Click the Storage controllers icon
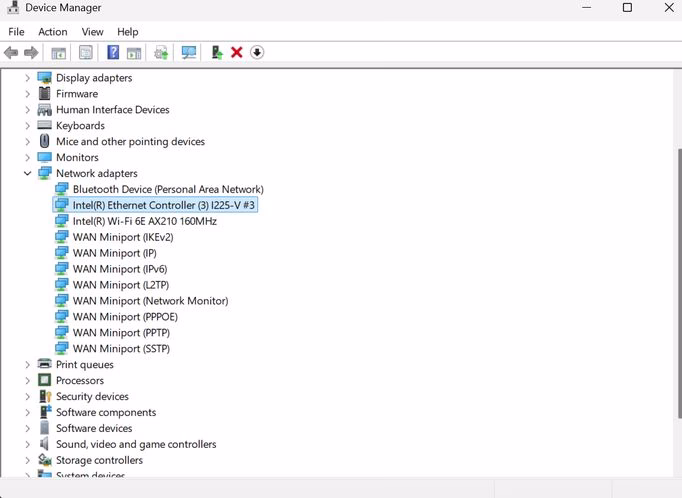 pos(45,460)
